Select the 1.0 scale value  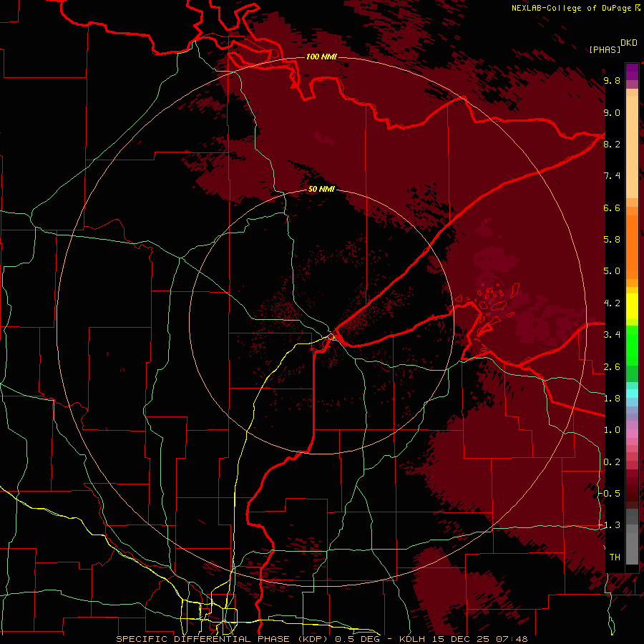point(612,430)
